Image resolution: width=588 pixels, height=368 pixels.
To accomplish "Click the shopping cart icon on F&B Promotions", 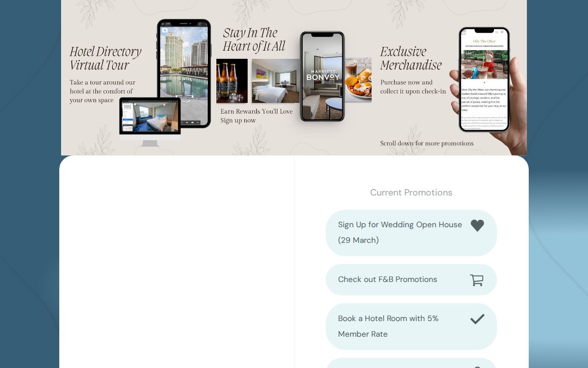I will click(477, 280).
